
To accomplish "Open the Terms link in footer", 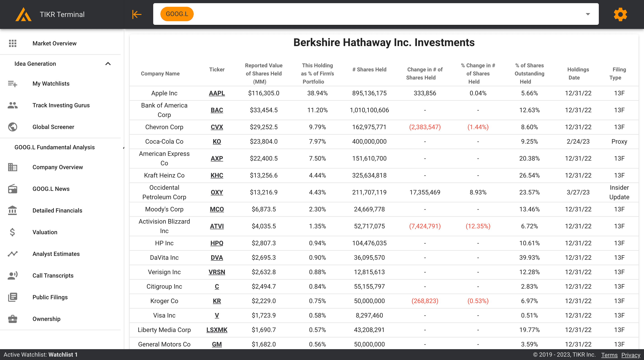I will (x=609, y=355).
